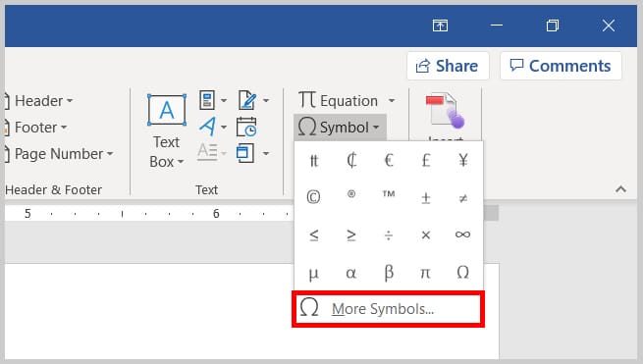
Task: Expand the Object dropdown arrow
Action: [266, 153]
